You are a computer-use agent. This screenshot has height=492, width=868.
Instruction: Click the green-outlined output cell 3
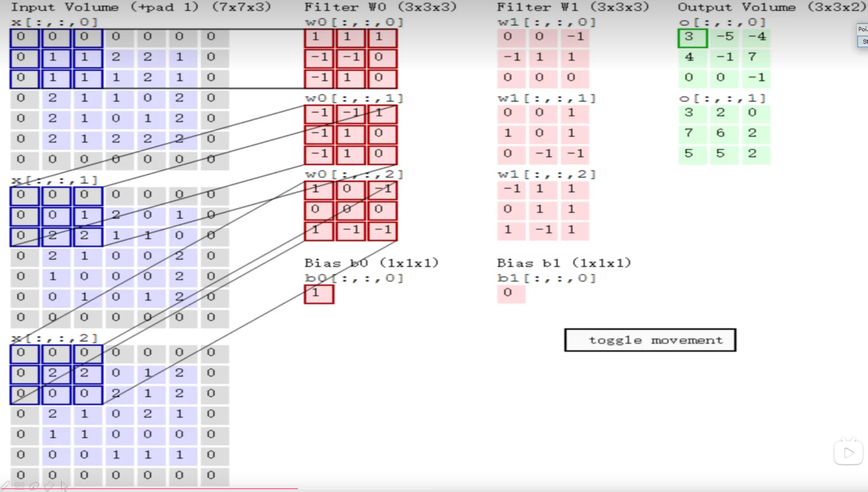(x=692, y=38)
